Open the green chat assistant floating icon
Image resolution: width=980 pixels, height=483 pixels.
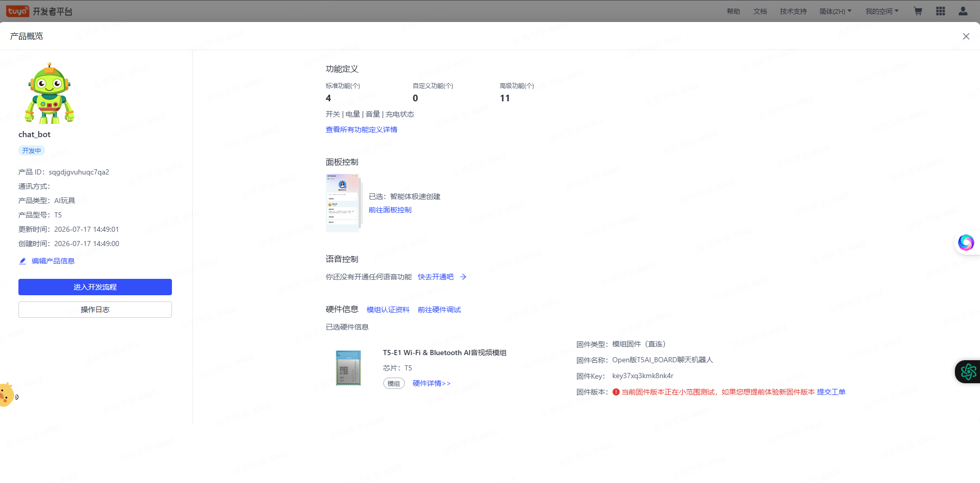[x=968, y=371]
